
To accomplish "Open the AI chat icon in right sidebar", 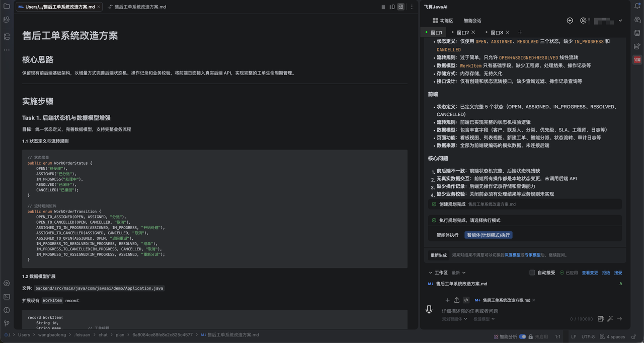I will (637, 20).
